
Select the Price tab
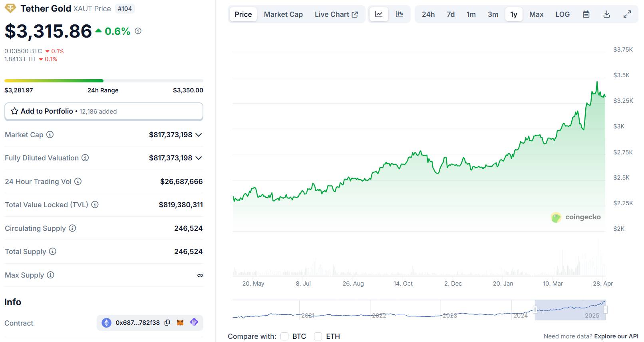[x=243, y=14]
